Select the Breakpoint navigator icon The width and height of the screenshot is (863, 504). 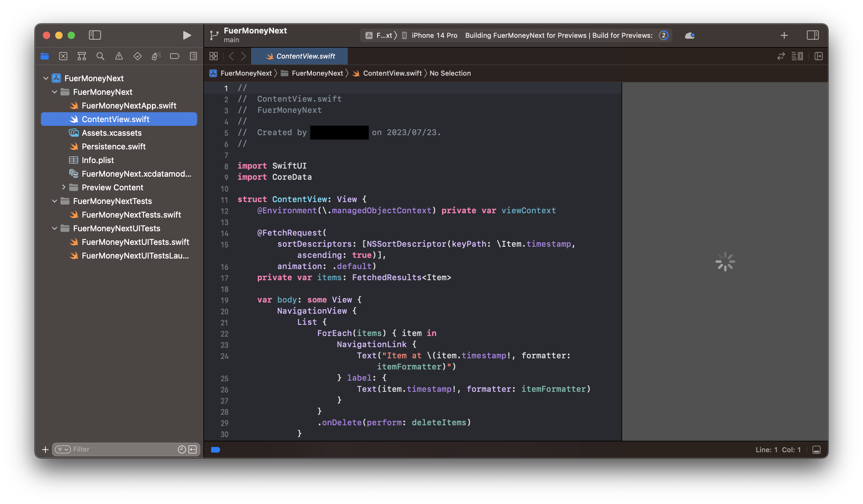coord(175,56)
